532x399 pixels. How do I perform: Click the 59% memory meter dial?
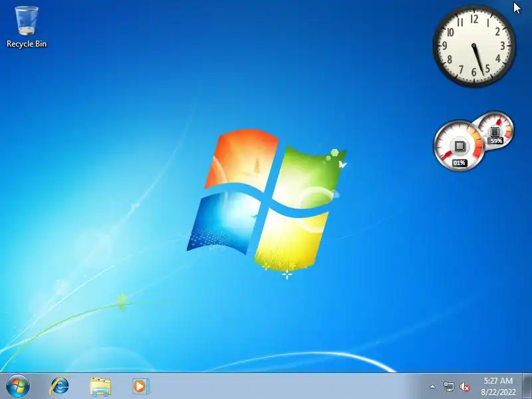(x=495, y=129)
